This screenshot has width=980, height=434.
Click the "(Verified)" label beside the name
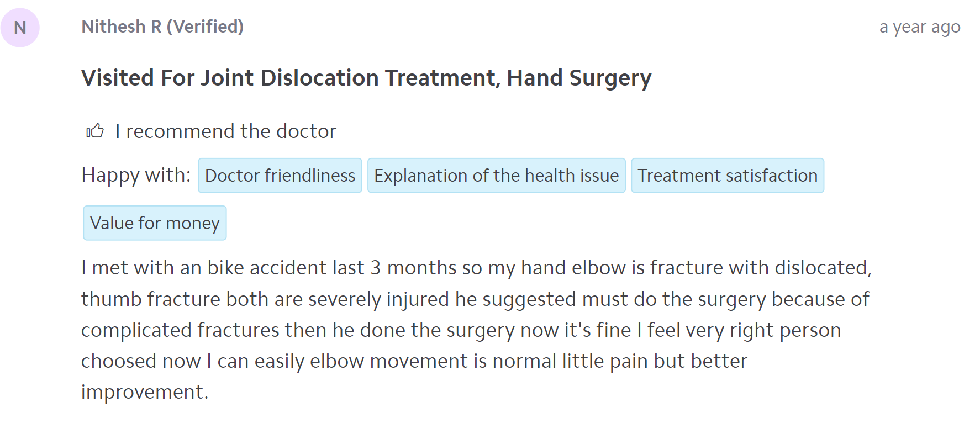[x=205, y=27]
